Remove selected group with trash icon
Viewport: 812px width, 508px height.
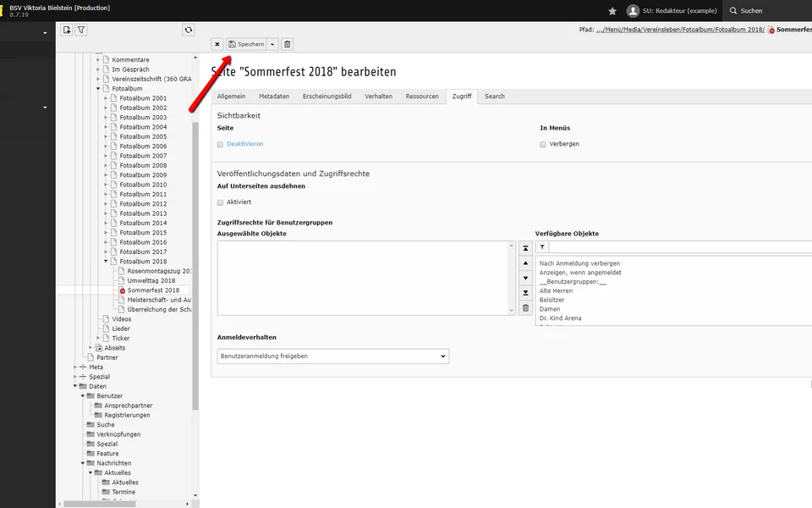(525, 307)
